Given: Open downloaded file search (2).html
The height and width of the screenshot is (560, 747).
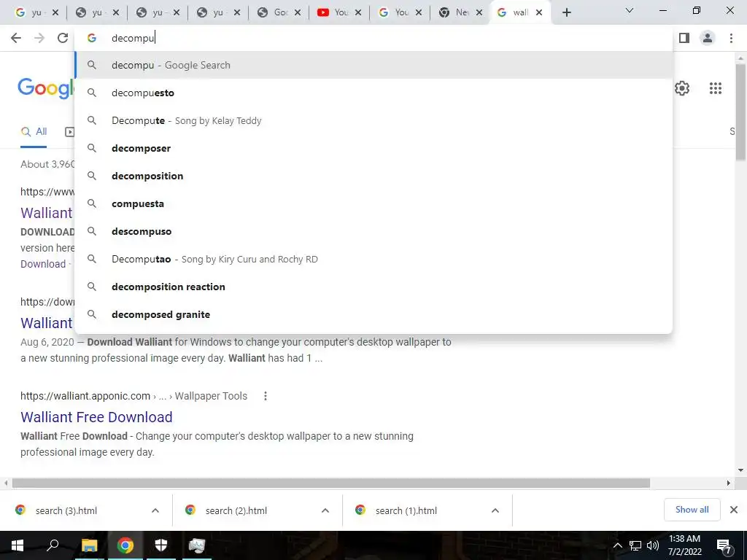Looking at the screenshot, I should (x=236, y=510).
